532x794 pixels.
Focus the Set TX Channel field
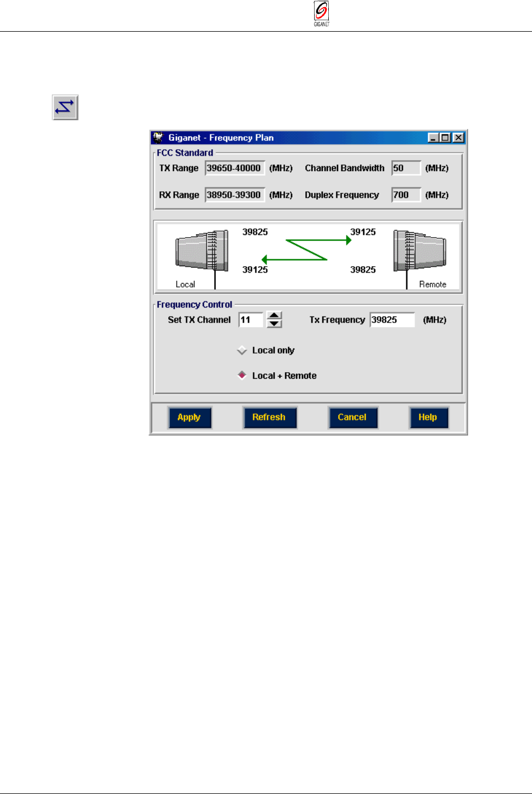(251, 320)
